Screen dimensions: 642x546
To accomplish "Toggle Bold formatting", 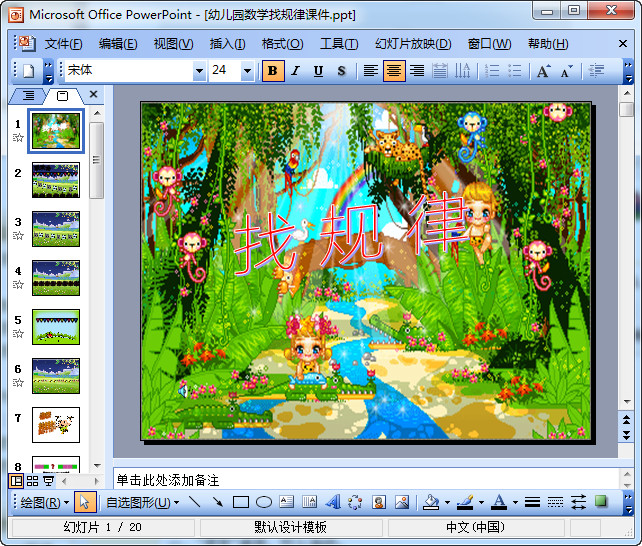I will tap(273, 71).
